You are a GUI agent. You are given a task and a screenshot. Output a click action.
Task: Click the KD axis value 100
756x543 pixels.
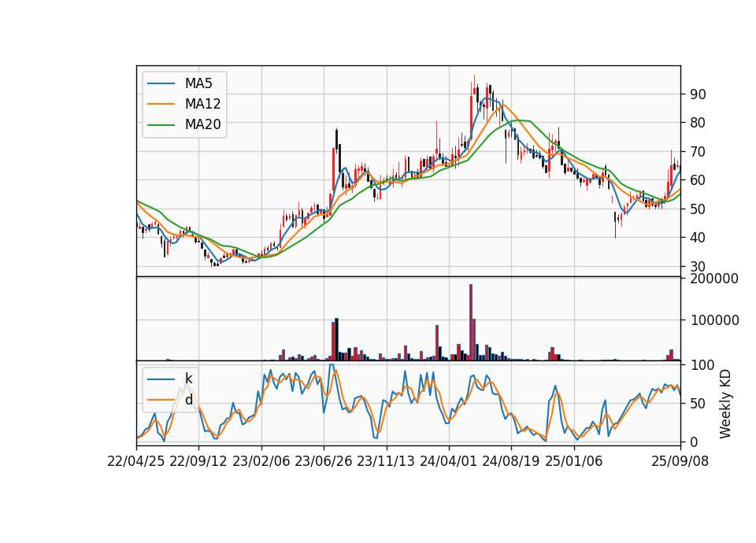[702, 365]
